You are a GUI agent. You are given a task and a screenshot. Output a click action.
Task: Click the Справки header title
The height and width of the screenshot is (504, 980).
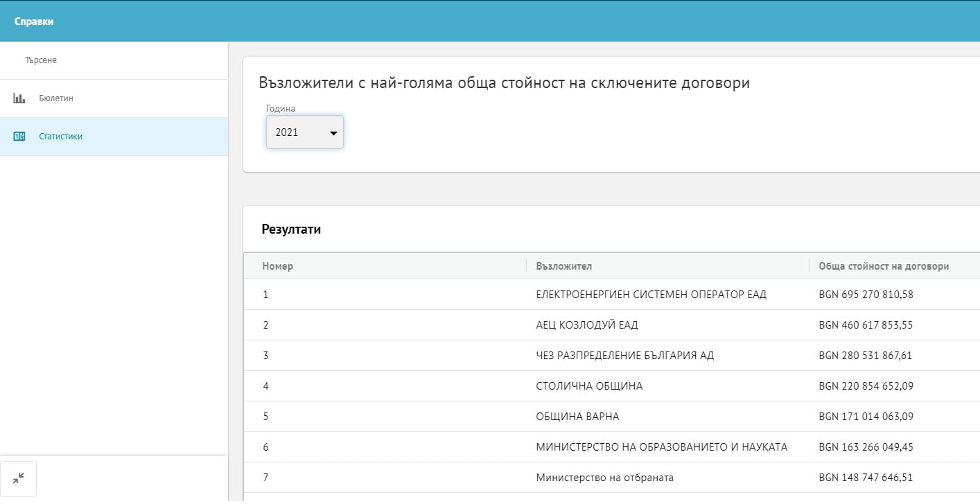pos(34,21)
